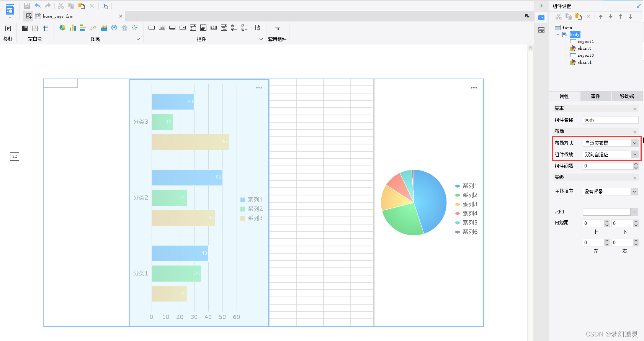Select the absolute-layout blank block icon
The width and height of the screenshot is (644, 341).
[35, 28]
